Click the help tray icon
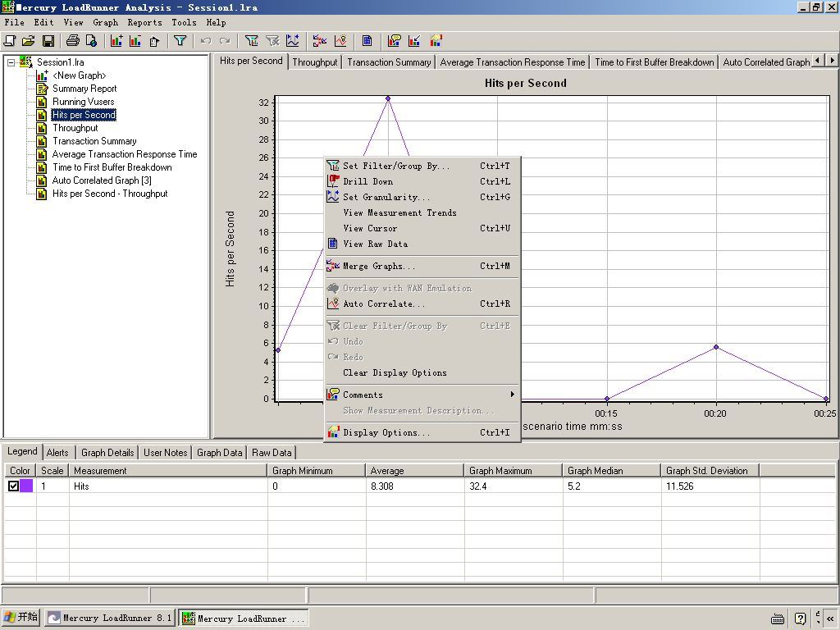The width and height of the screenshot is (840, 630). click(x=800, y=619)
